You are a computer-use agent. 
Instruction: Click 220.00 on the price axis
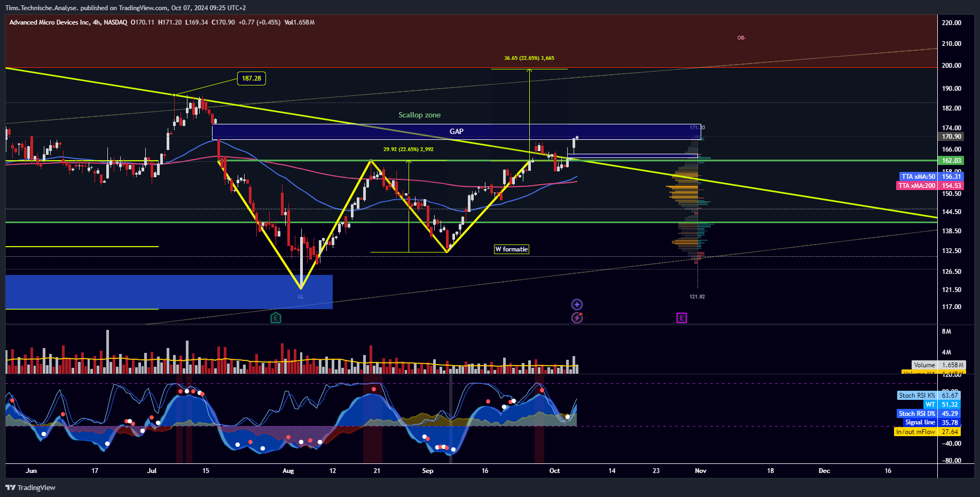pyautogui.click(x=952, y=23)
